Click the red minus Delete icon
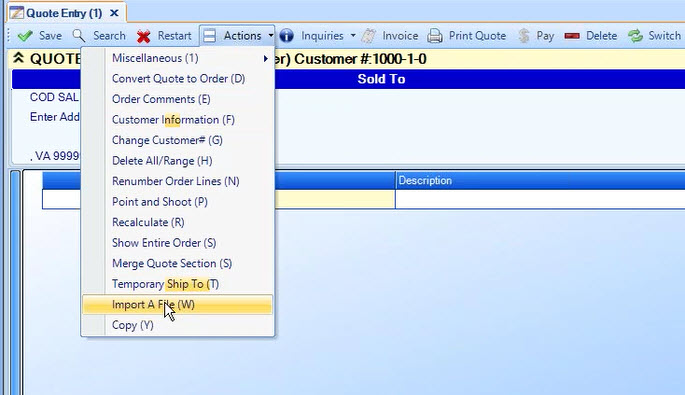The width and height of the screenshot is (685, 395). 572,36
